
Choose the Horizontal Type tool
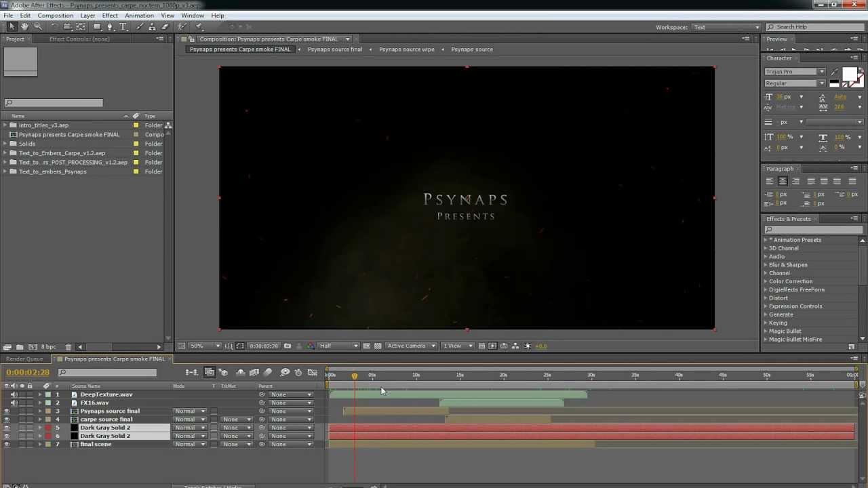123,26
